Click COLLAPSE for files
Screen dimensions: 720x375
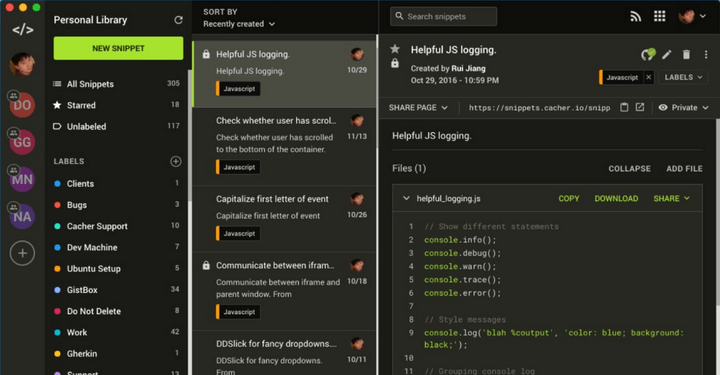point(630,168)
